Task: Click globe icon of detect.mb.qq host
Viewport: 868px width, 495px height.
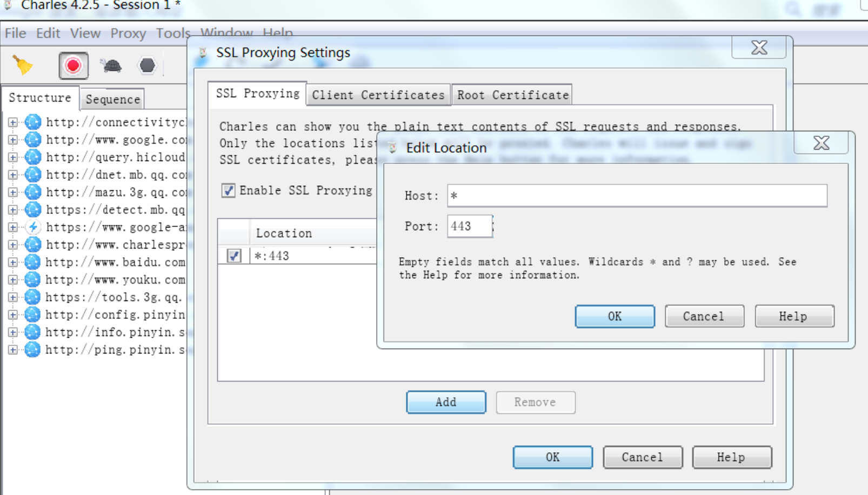Action: (33, 210)
